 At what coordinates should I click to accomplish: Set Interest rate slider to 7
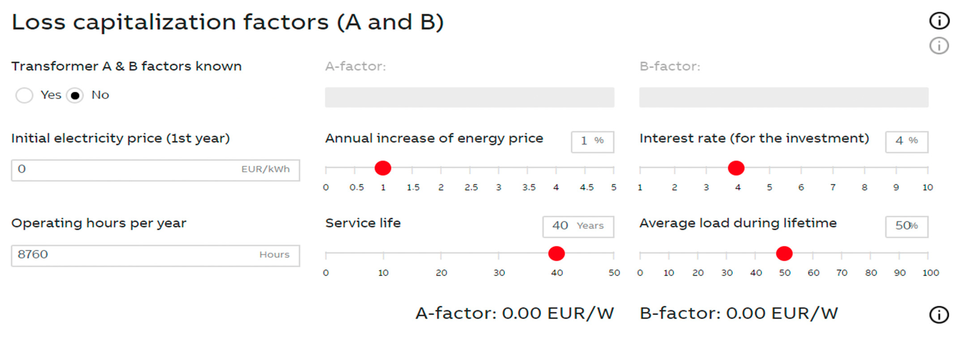tap(833, 168)
